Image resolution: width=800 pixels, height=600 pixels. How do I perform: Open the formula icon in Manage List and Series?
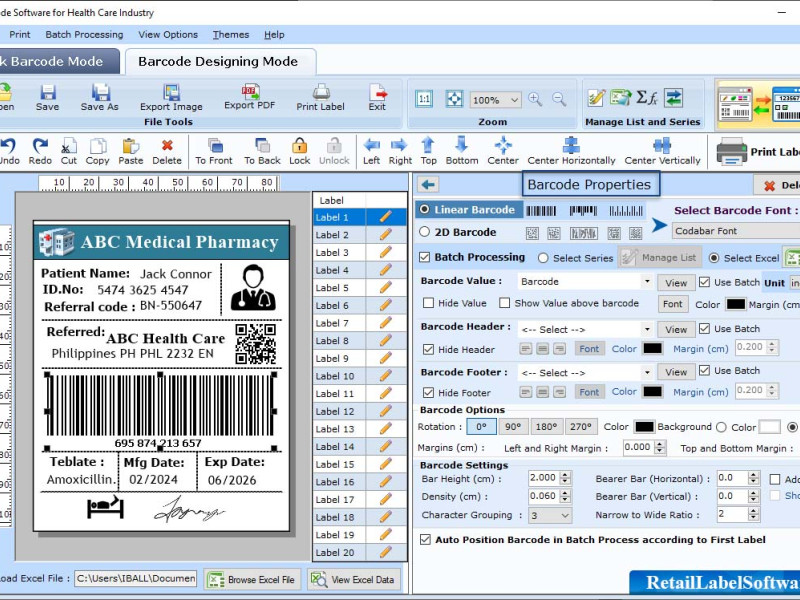[646, 97]
